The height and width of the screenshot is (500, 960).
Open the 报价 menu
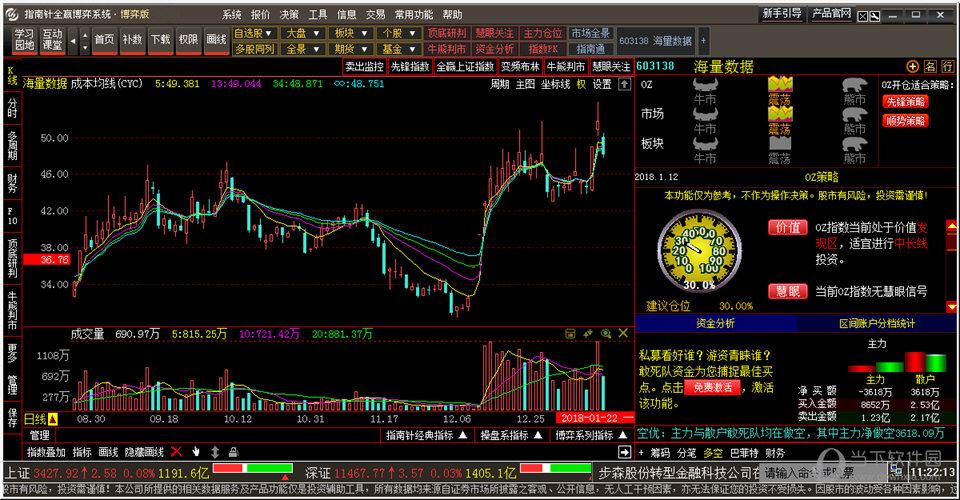[x=260, y=14]
